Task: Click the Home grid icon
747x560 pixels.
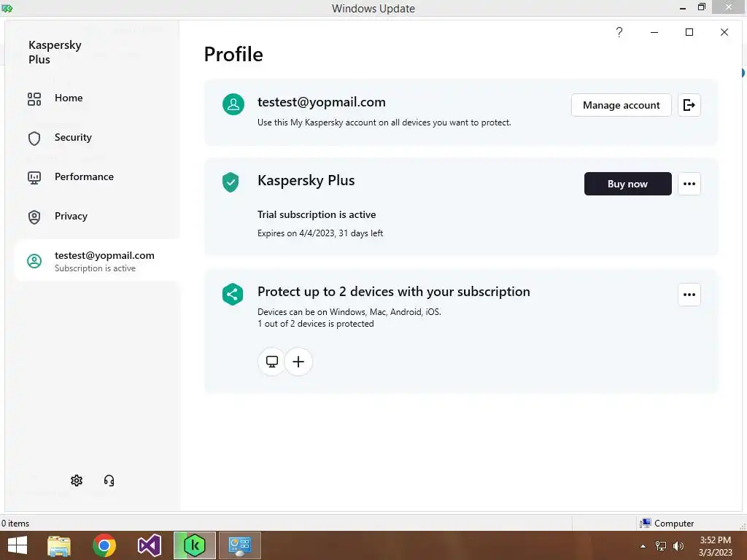Action: 34,99
